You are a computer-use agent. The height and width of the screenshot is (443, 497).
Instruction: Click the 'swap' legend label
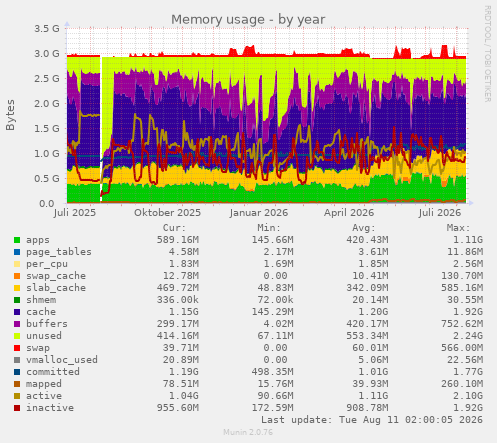pyautogui.click(x=38, y=348)
